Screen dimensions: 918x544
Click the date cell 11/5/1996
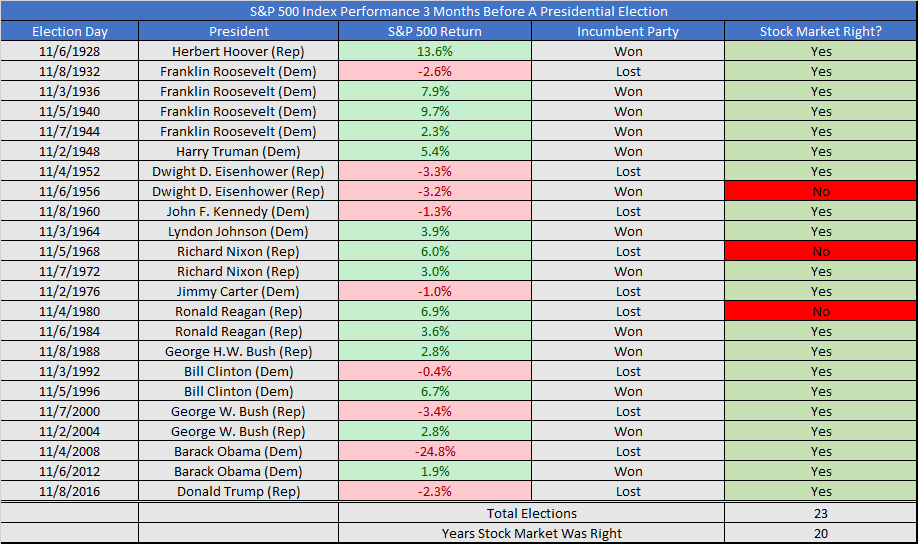(70, 391)
